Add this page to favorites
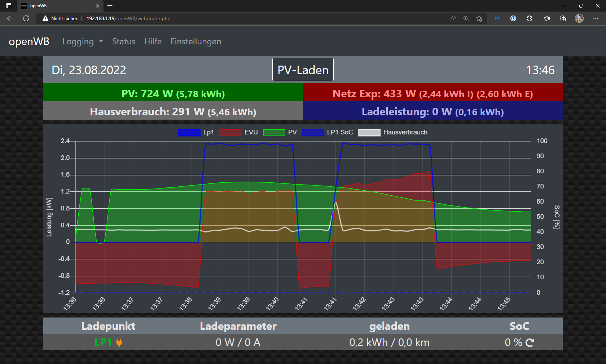Viewport: 606px width, 364px height. click(479, 18)
